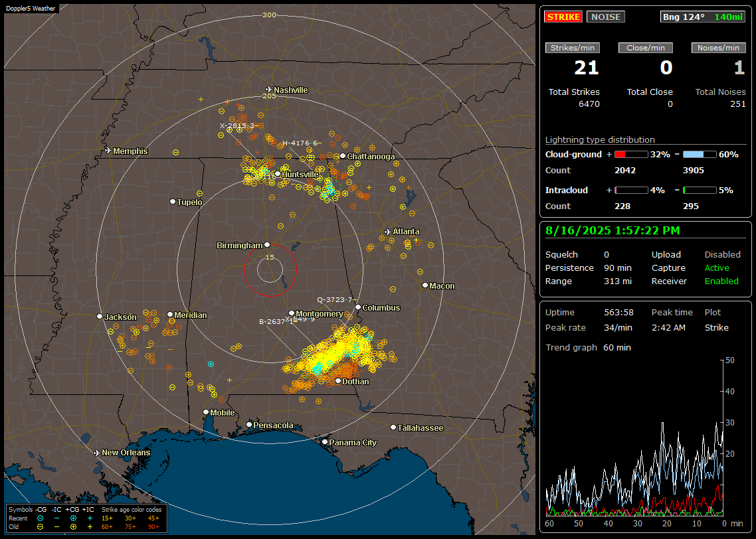Click the 300 mile range ring label
The height and width of the screenshot is (539, 756).
pos(269,15)
